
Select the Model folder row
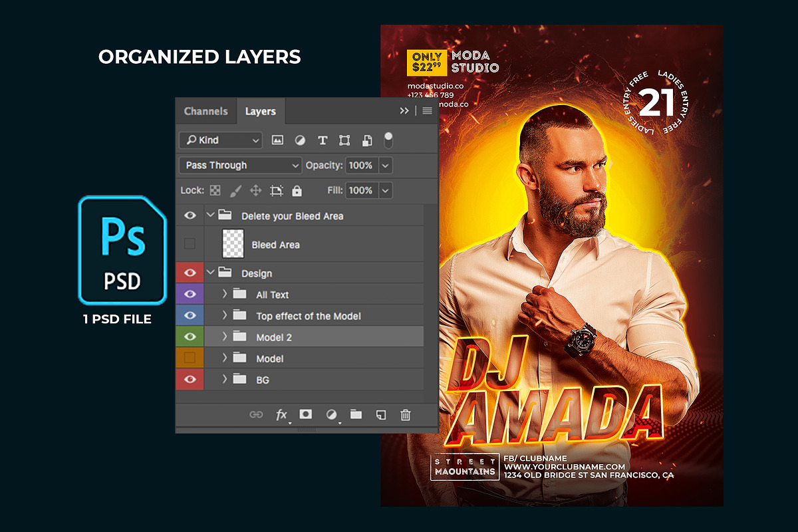point(313,358)
